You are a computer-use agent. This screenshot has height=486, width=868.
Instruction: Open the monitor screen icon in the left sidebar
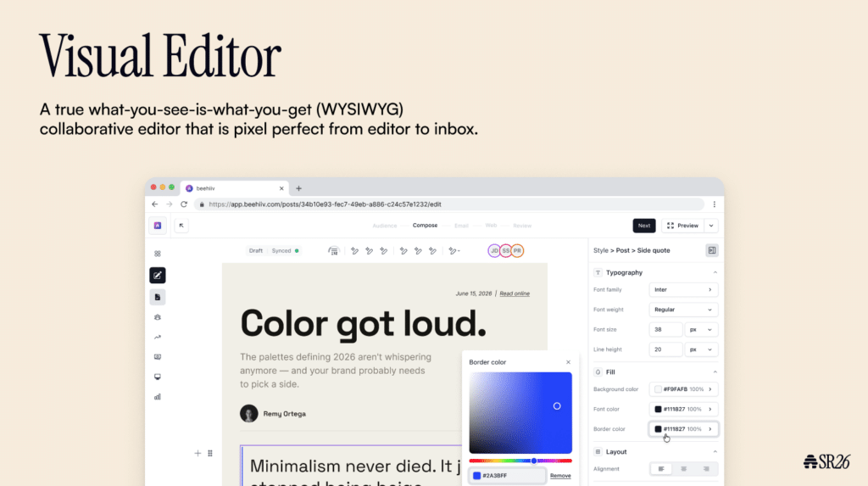pos(157,377)
